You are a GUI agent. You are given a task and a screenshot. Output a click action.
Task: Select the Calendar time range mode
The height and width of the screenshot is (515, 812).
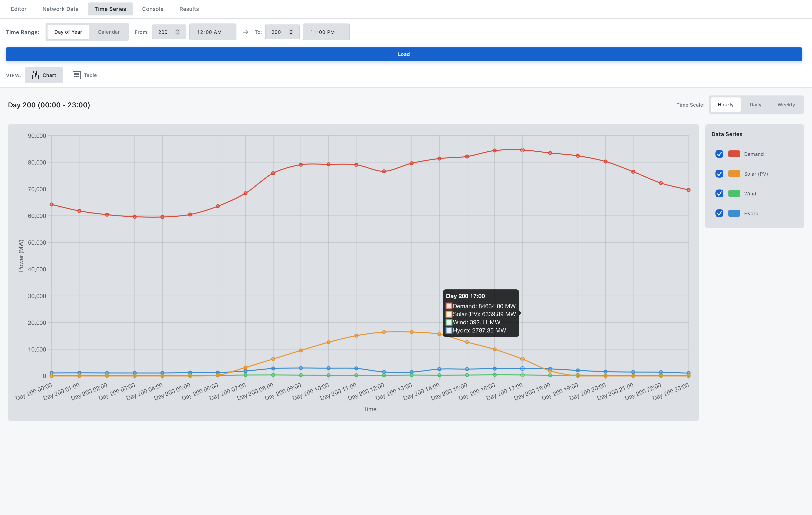point(109,32)
